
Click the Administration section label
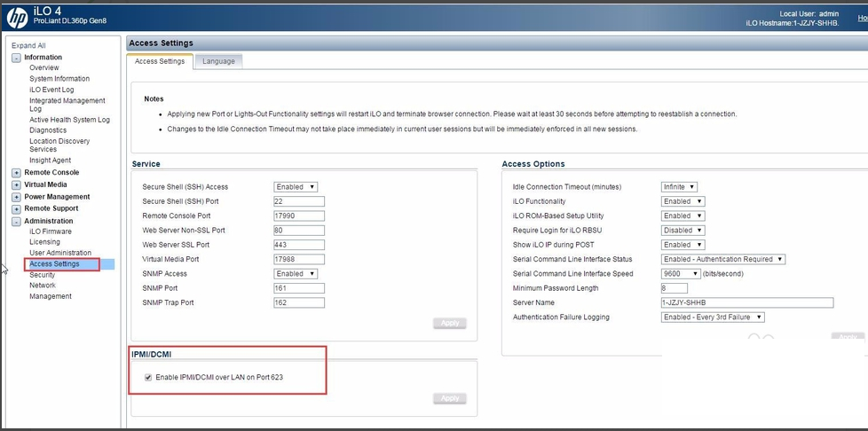coord(49,222)
